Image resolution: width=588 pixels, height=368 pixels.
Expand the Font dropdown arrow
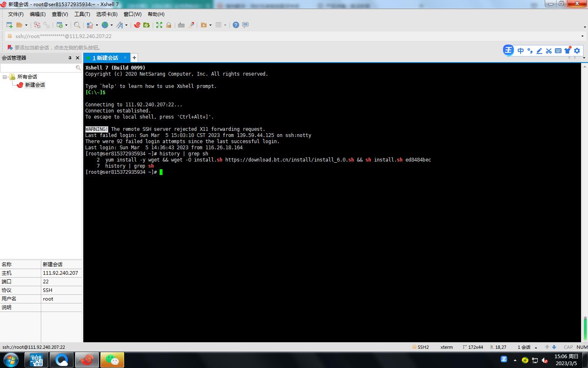[126, 25]
